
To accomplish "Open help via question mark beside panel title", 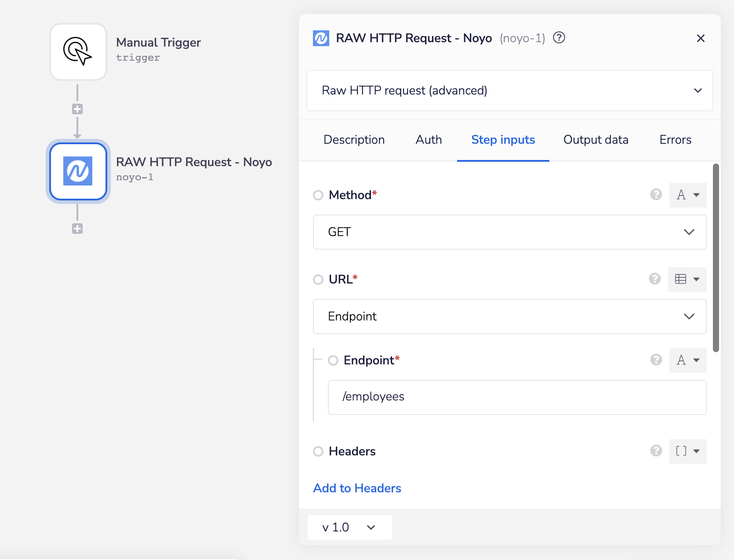I will click(x=559, y=38).
